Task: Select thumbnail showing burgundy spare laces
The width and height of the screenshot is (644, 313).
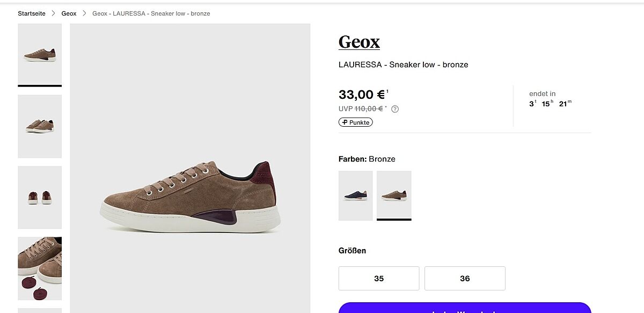Action: coord(40,268)
